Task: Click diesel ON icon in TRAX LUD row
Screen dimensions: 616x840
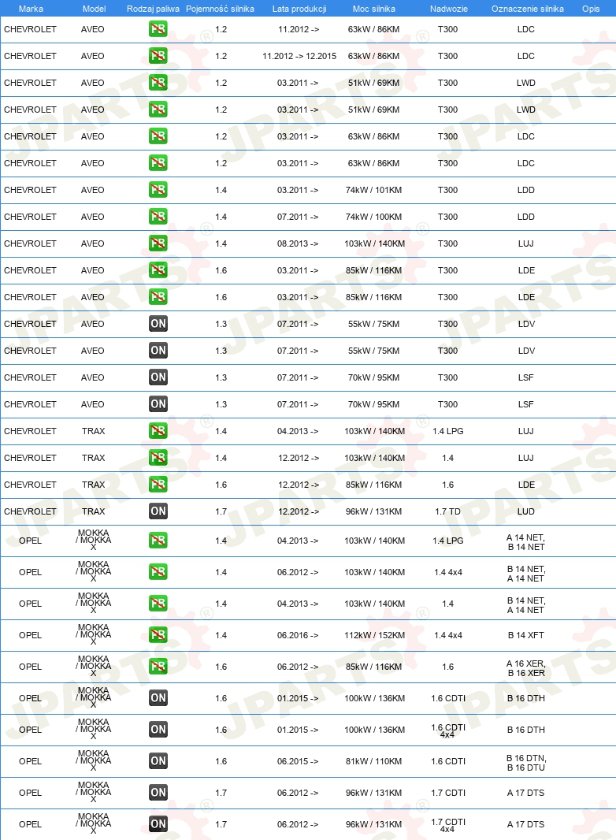Action: click(x=158, y=511)
